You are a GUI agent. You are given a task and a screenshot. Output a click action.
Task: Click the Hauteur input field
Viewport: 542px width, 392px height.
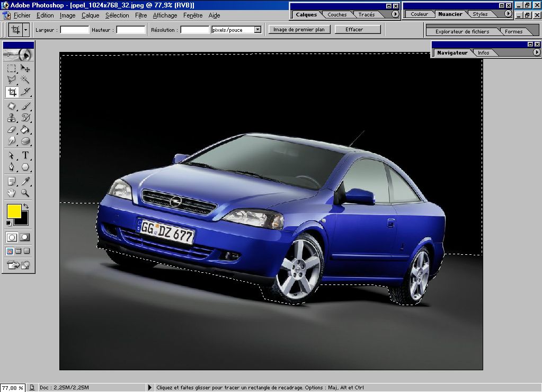tap(131, 30)
